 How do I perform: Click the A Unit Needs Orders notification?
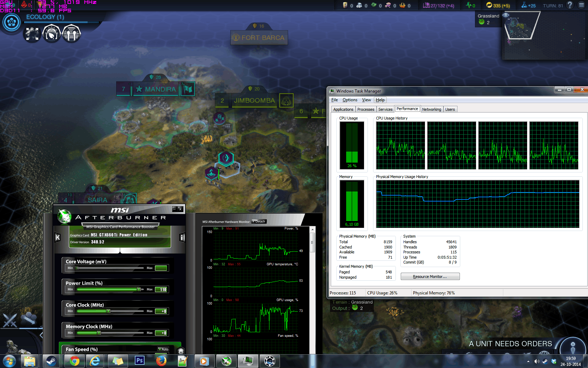tap(510, 344)
